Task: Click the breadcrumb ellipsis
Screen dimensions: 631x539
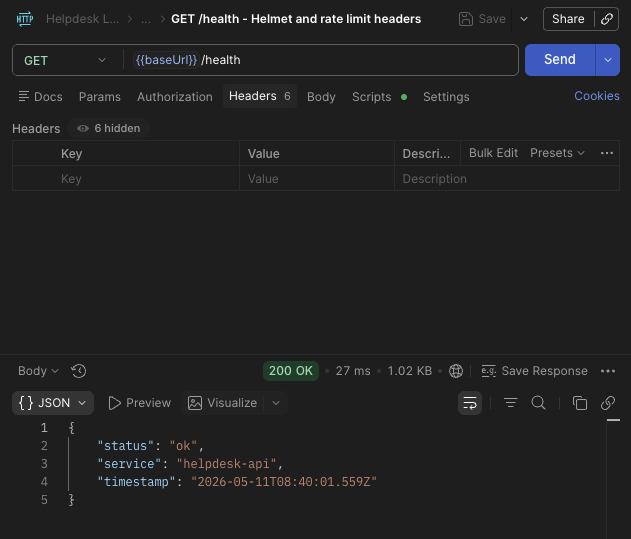Action: (x=146, y=19)
